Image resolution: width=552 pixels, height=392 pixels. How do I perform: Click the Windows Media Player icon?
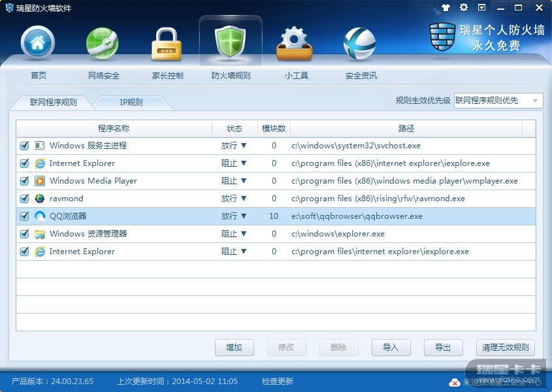pyautogui.click(x=40, y=181)
